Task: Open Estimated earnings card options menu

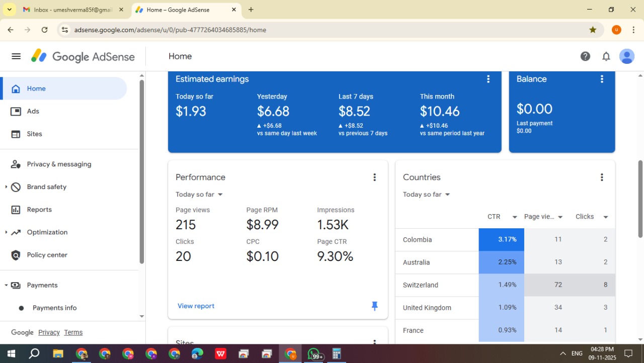Action: [x=488, y=79]
